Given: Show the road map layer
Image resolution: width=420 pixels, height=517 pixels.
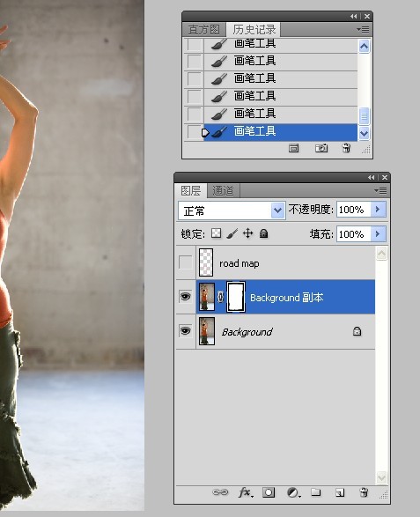Looking at the screenshot, I should pyautogui.click(x=185, y=262).
